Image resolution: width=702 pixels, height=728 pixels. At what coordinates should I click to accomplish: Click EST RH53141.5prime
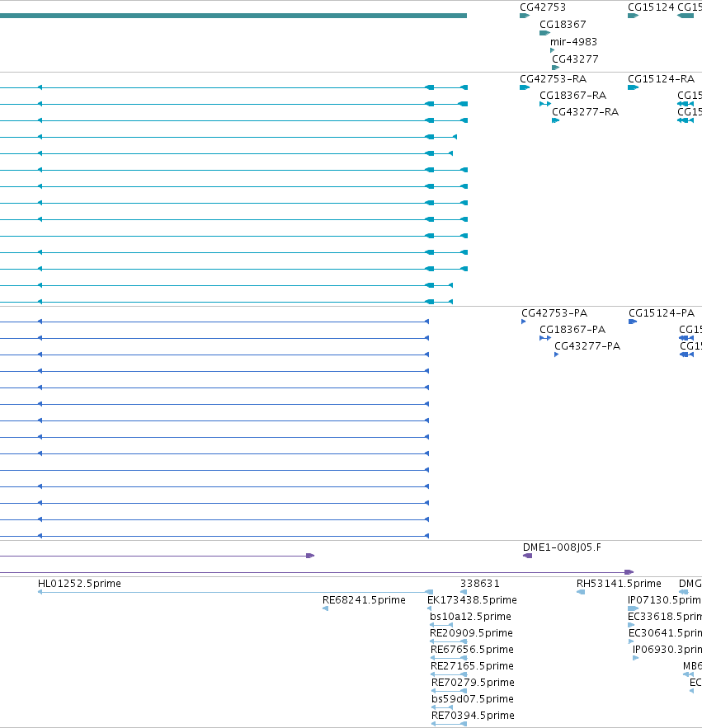619,584
